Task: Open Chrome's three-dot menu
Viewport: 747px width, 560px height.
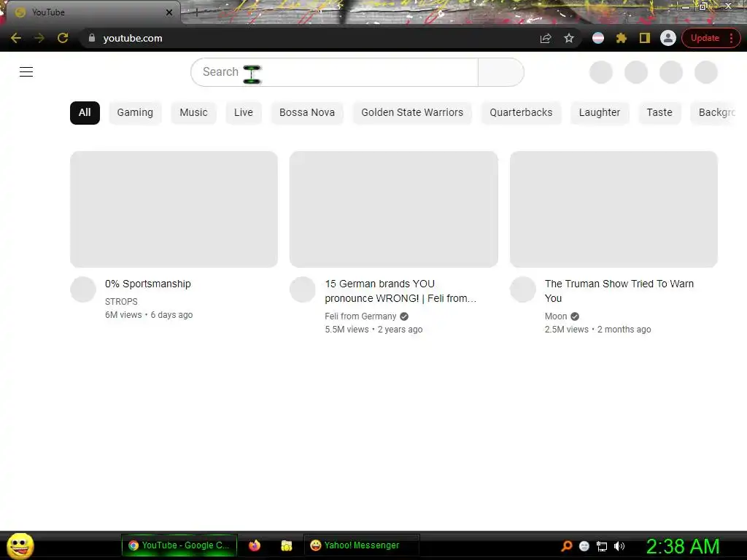Action: 731,38
